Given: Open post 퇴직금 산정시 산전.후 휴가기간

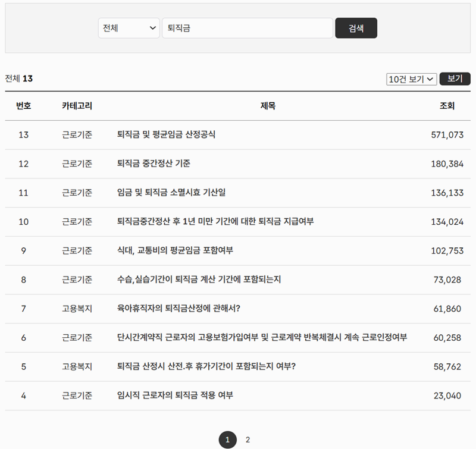Looking at the screenshot, I should coord(206,366).
